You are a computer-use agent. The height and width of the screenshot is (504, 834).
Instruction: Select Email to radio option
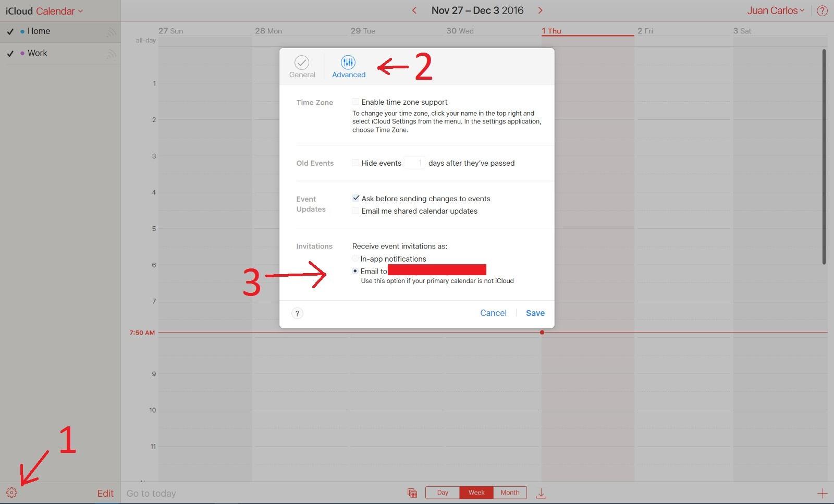[355, 271]
